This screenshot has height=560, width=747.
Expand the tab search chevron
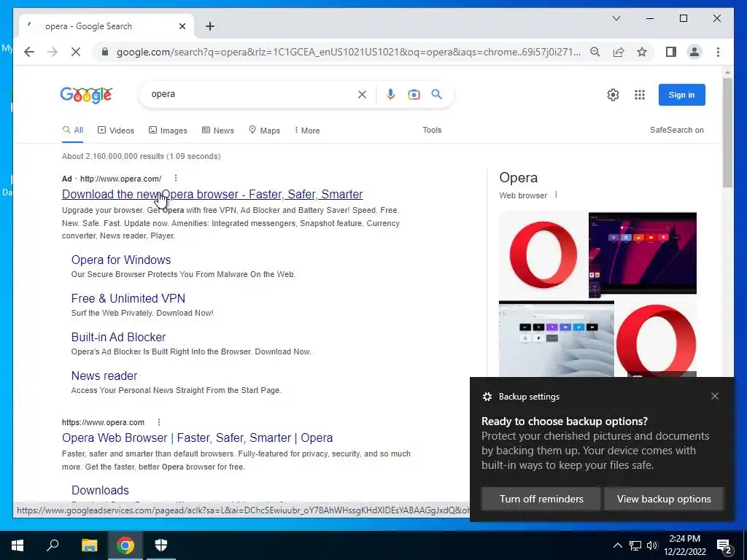pyautogui.click(x=616, y=18)
